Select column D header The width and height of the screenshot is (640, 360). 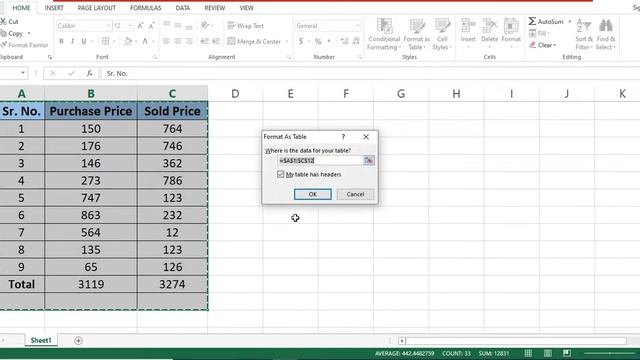[x=235, y=94]
